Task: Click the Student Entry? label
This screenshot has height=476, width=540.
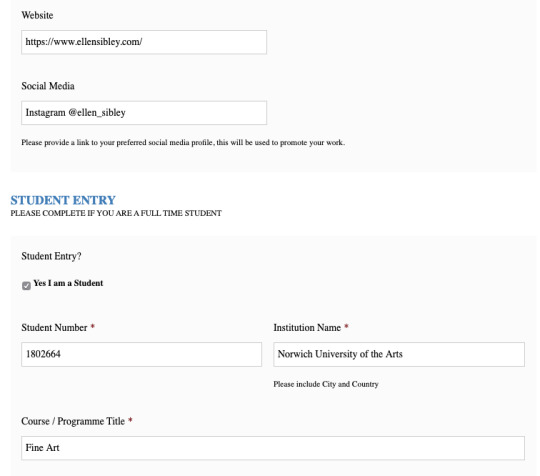Action: pos(51,256)
